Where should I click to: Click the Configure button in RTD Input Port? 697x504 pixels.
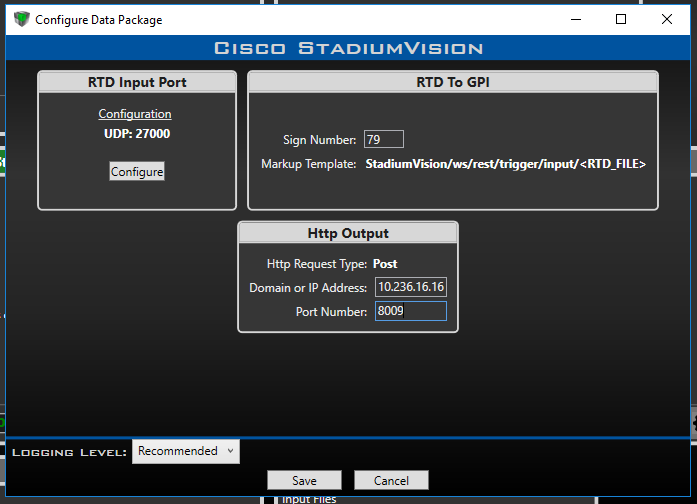coord(137,171)
